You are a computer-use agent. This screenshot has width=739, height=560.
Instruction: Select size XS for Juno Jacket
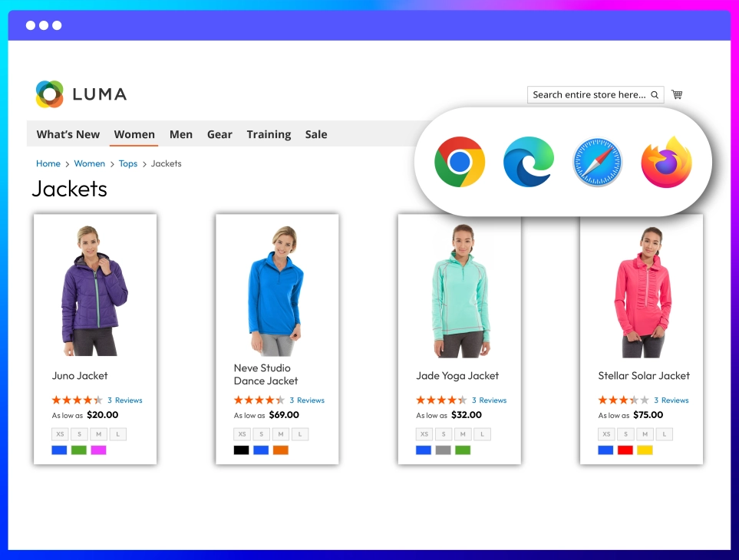click(x=60, y=434)
